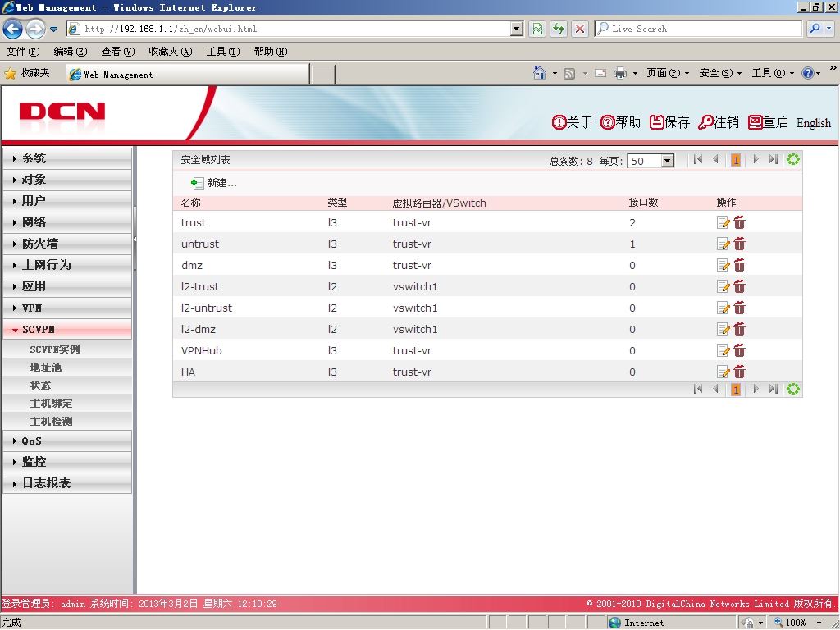Screen dimensions: 840x630
Task: Go to last page in top pager
Action: [773, 160]
